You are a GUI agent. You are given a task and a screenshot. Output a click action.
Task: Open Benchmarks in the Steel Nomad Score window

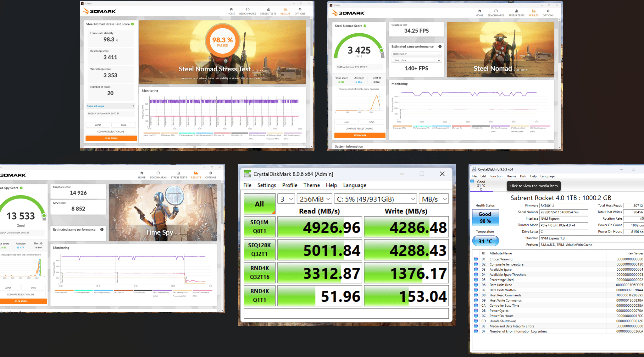pos(496,13)
